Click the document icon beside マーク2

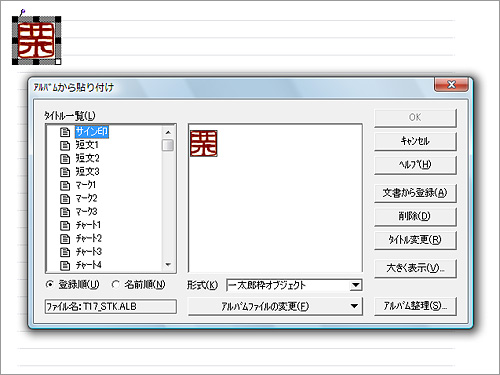pyautogui.click(x=65, y=199)
